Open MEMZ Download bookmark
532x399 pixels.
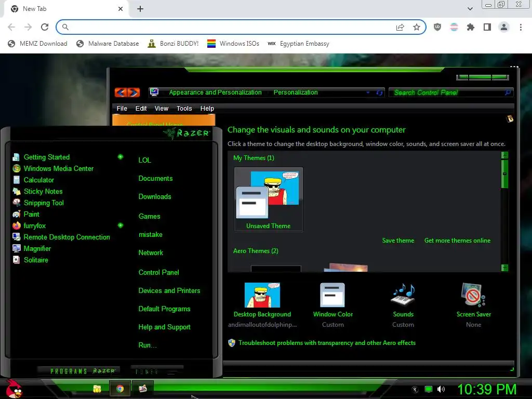click(x=37, y=44)
